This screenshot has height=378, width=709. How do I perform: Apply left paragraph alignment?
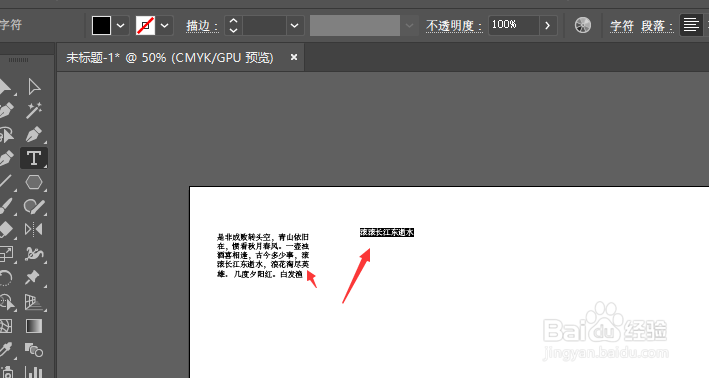(x=691, y=25)
